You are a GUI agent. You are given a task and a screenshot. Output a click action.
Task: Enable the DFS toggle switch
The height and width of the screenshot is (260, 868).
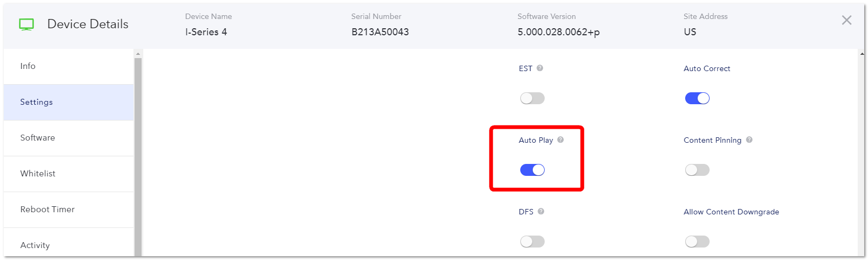tap(532, 242)
